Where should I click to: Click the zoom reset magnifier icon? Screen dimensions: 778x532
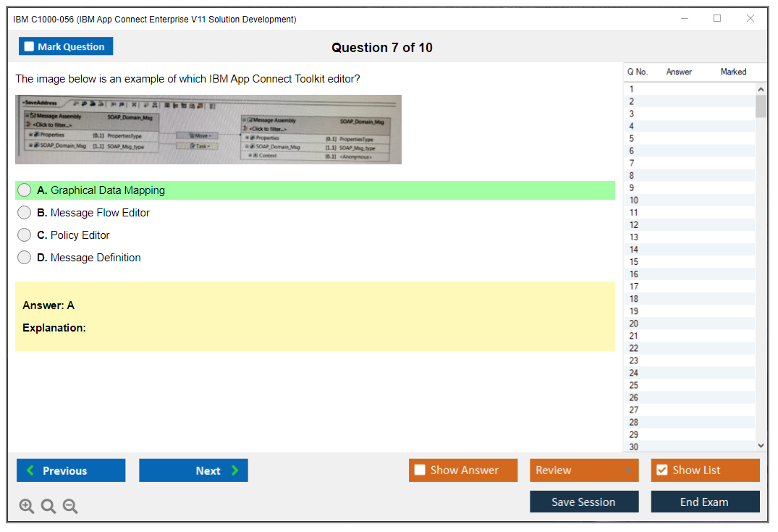click(48, 507)
